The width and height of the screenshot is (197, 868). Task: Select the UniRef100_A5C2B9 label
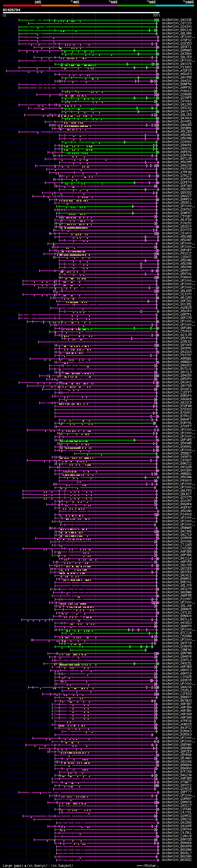[x=177, y=132]
